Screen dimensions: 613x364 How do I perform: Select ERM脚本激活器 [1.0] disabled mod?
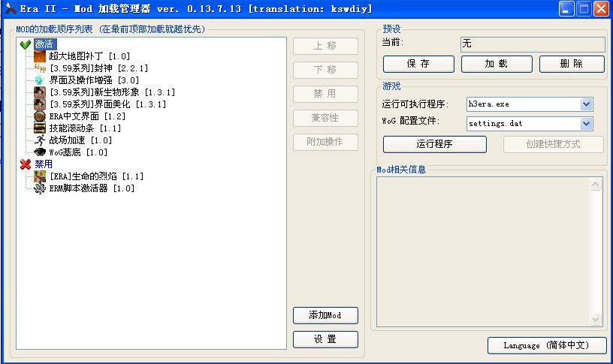92,188
